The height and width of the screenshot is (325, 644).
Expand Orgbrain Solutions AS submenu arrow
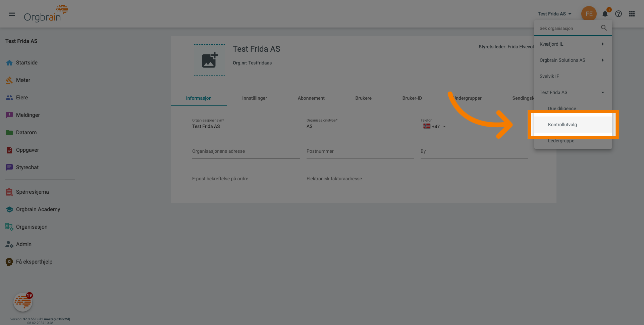click(603, 60)
